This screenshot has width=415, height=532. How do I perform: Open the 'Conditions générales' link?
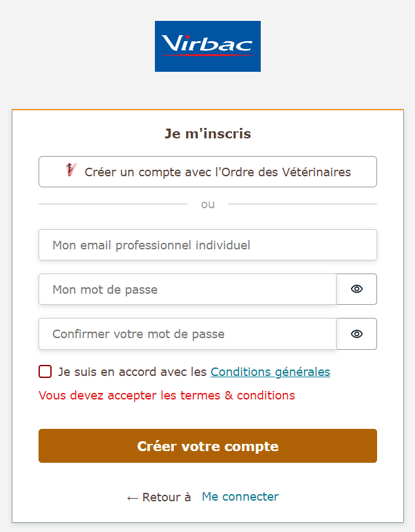pos(270,371)
